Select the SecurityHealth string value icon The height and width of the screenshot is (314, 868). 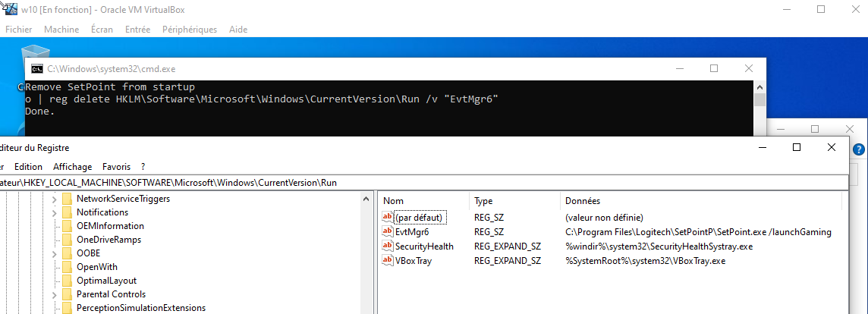pos(388,246)
